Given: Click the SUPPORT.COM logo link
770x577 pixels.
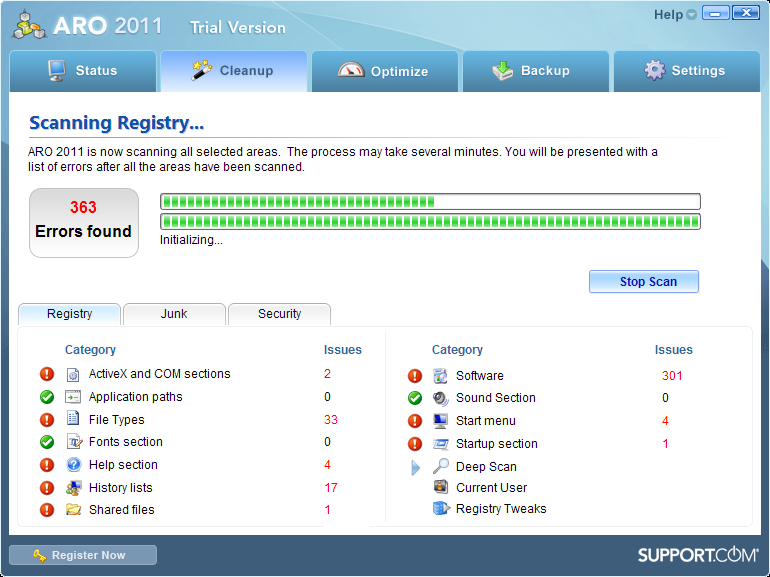Looking at the screenshot, I should (698, 555).
